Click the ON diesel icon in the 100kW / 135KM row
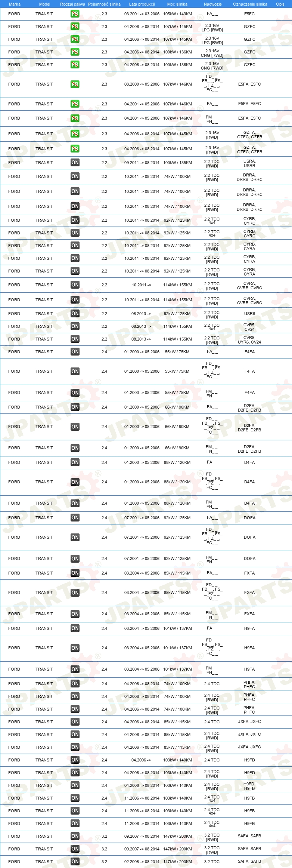The width and height of the screenshot is (292, 868). [75, 163]
